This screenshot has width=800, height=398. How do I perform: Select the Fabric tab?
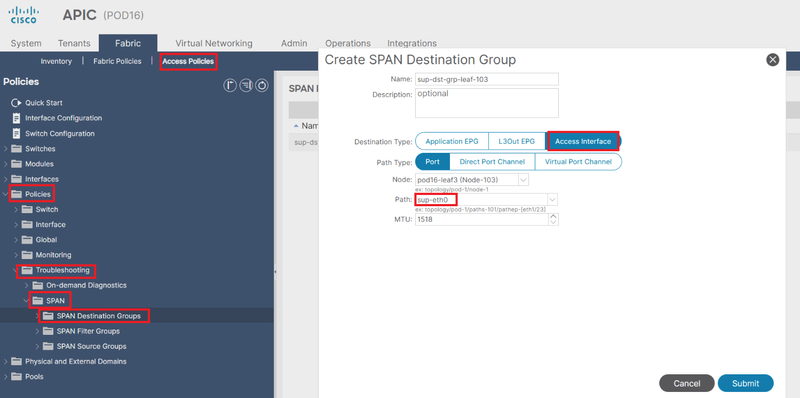(x=128, y=43)
